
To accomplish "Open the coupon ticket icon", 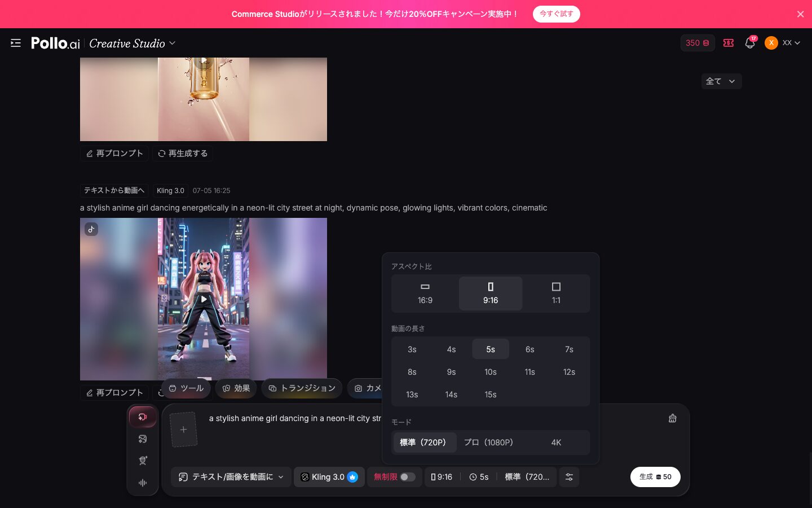I will (x=729, y=43).
